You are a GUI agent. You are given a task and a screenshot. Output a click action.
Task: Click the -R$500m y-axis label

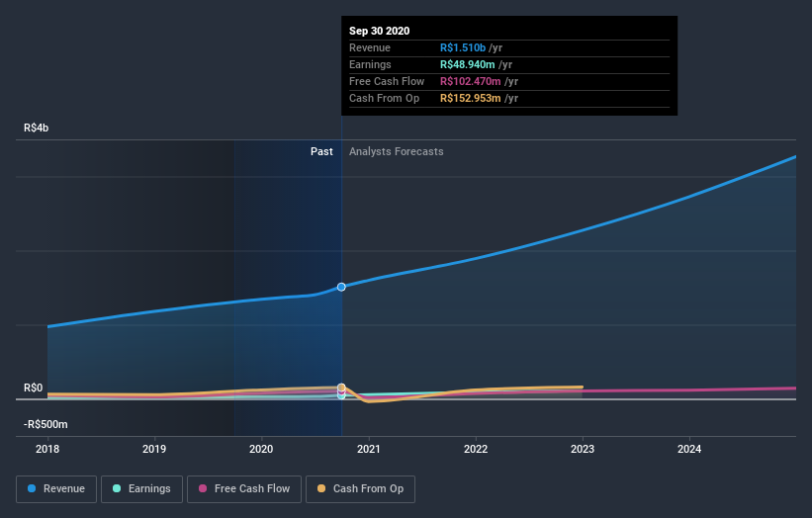[45, 424]
